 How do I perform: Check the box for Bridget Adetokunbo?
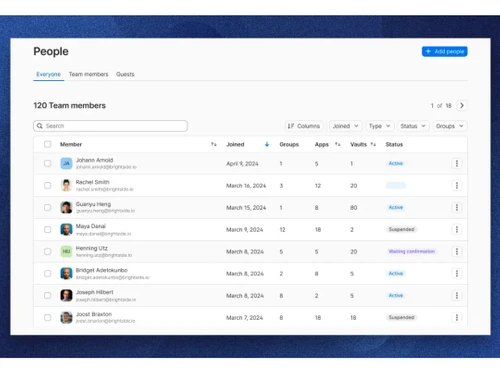coord(48,273)
